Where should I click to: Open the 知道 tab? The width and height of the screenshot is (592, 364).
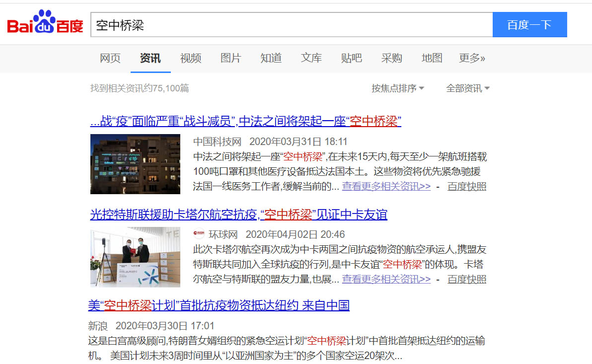[x=271, y=58]
